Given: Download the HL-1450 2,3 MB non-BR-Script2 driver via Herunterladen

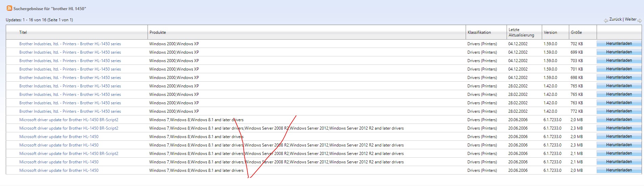Looking at the screenshot, I should (619, 145).
